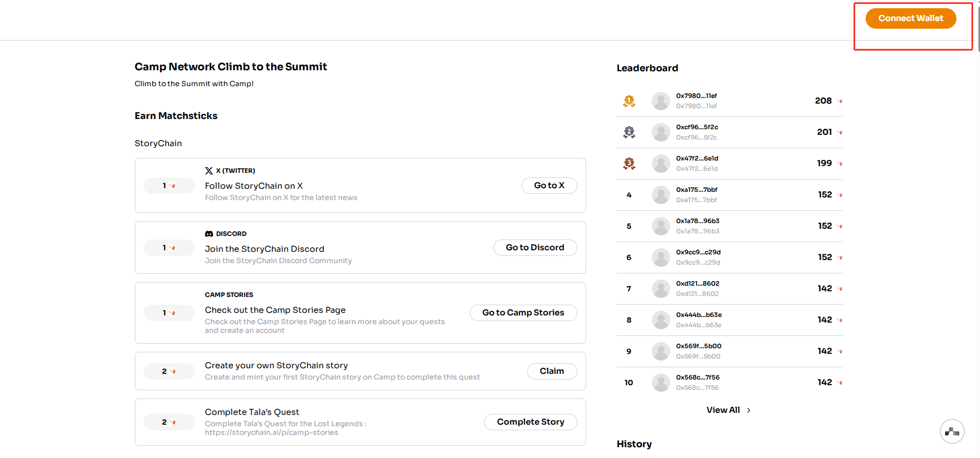This screenshot has width=980, height=458.
Task: Click 'Camp Network Climb to the Summit' heading
Action: (x=231, y=67)
